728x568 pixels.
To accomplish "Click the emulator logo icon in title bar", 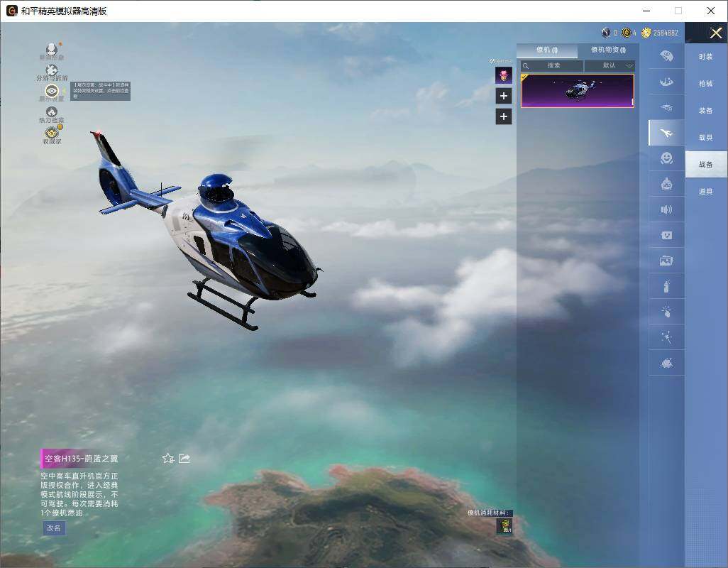I will 11,11.
